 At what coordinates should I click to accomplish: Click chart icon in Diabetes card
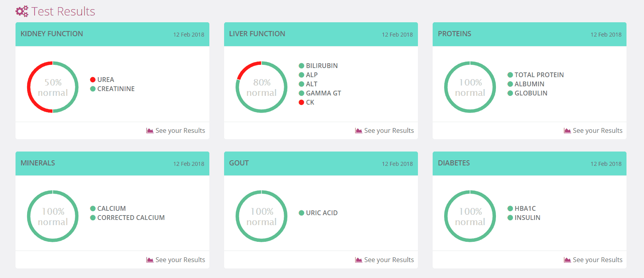point(567,260)
